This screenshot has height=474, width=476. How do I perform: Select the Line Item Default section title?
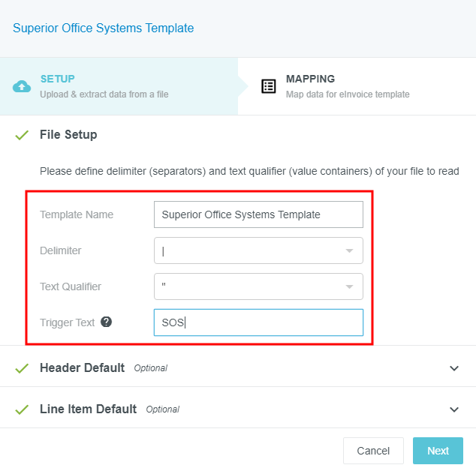point(88,409)
